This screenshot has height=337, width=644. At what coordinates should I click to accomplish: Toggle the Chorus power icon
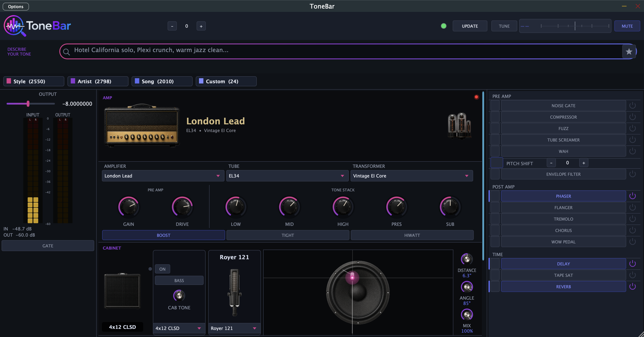click(x=632, y=230)
